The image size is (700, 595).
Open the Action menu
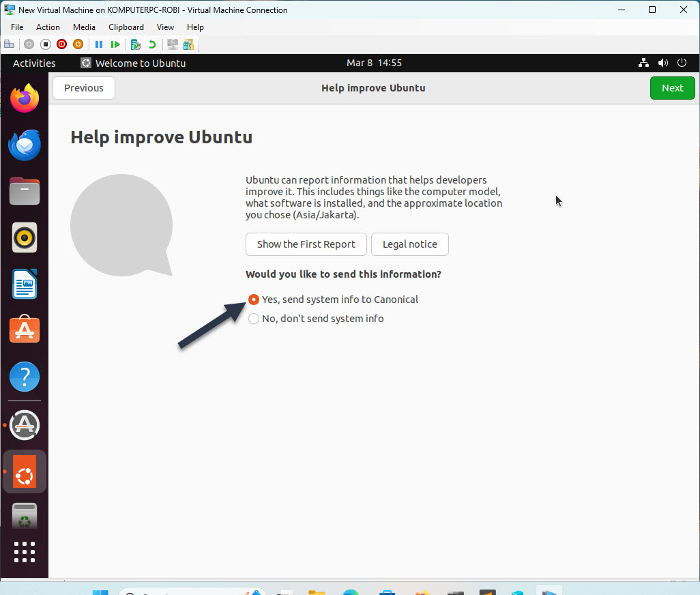(48, 27)
